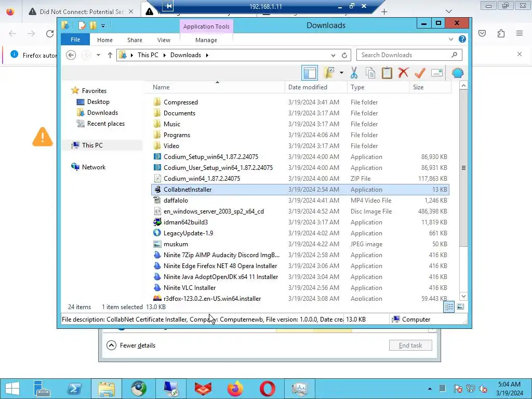This screenshot has width=532, height=399.
Task: Launch PowerShell from the taskbar
Action: (74, 389)
